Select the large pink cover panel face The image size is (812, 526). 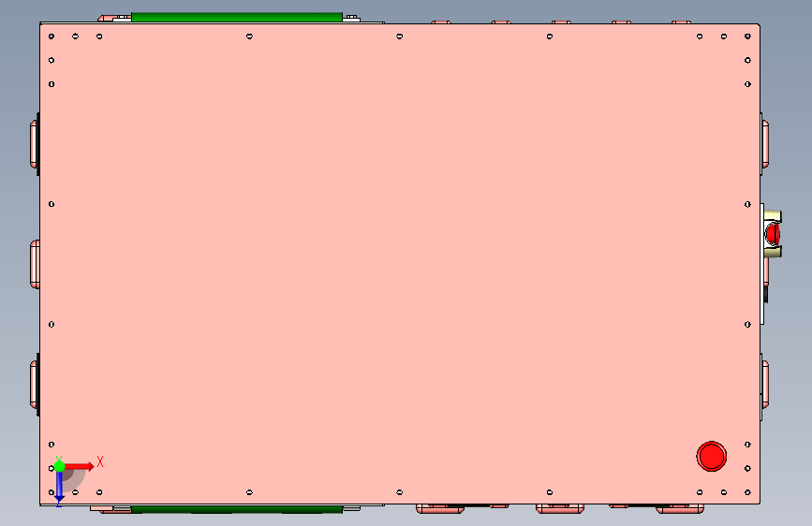point(400,264)
